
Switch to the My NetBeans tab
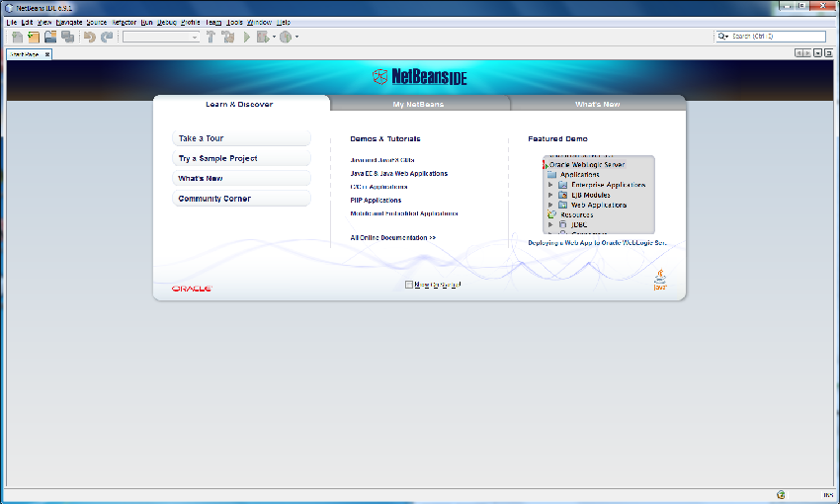click(418, 104)
